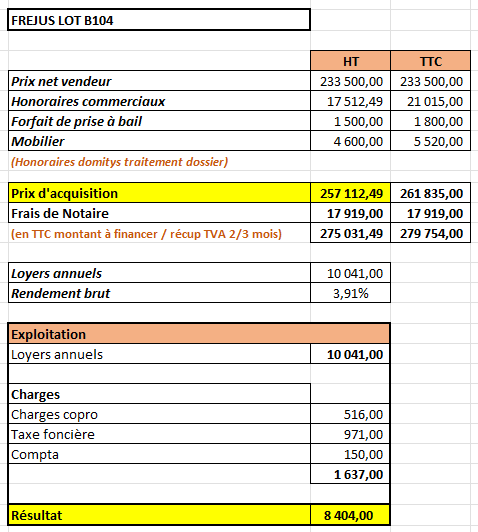Click the Compta label cell
The image size is (478, 532).
point(159,454)
